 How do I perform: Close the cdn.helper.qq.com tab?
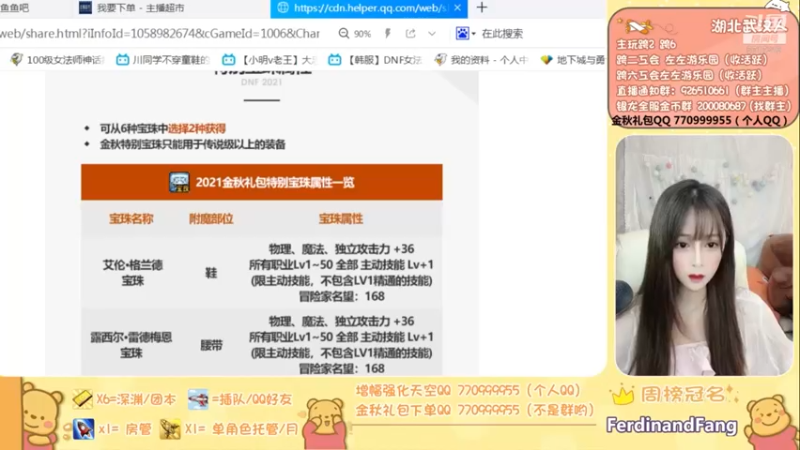point(458,8)
